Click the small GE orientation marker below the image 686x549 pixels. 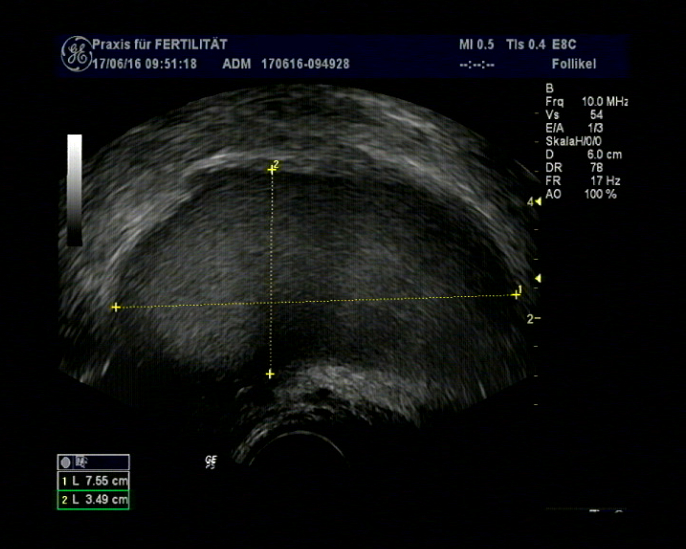tap(210, 461)
